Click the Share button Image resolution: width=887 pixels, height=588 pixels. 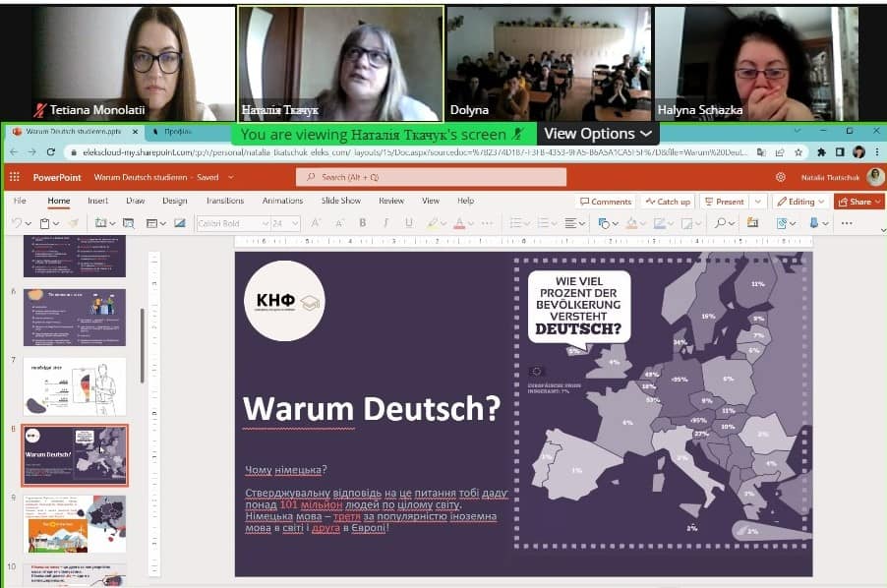(859, 202)
